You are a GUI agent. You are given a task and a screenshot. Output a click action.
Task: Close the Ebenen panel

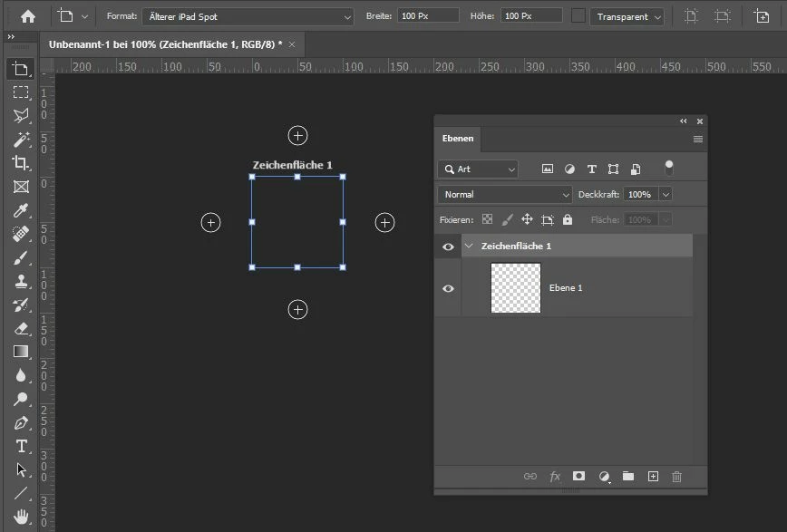tap(700, 121)
